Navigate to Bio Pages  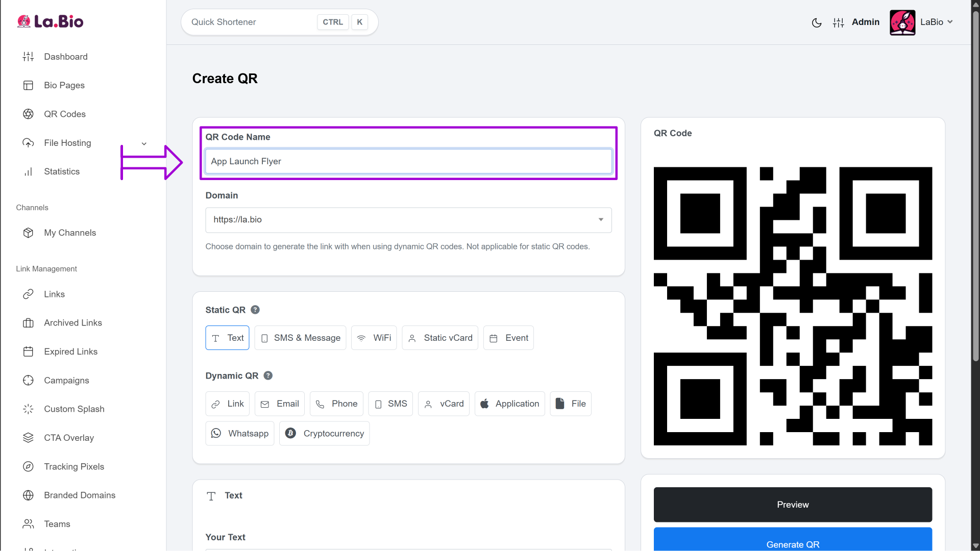[64, 85]
